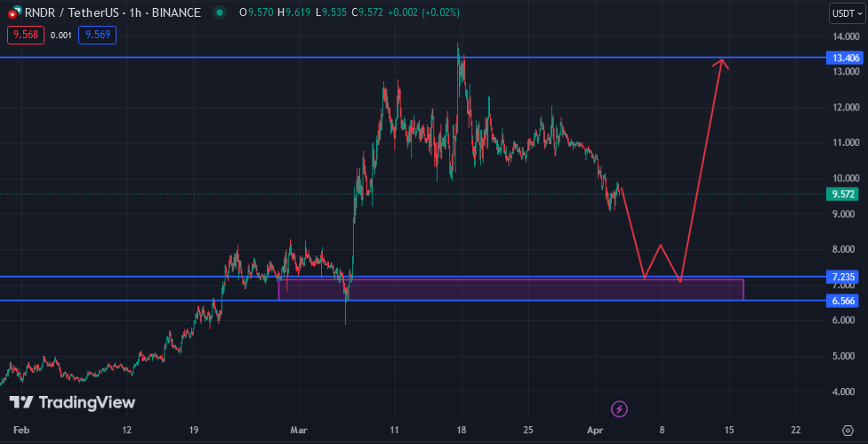This screenshot has height=444, width=868.
Task: Click the 12.000 price scale value
Action: (844, 107)
